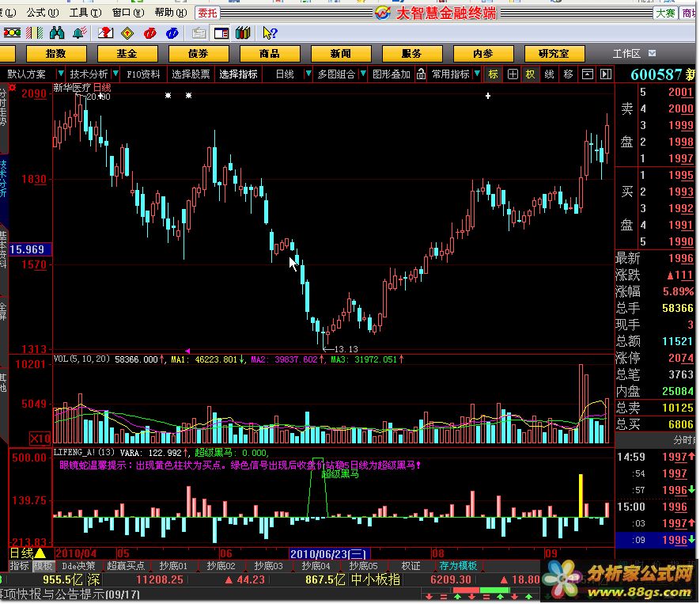The image size is (700, 604).
Task: Open the binoculars search tool
Action: (57, 32)
